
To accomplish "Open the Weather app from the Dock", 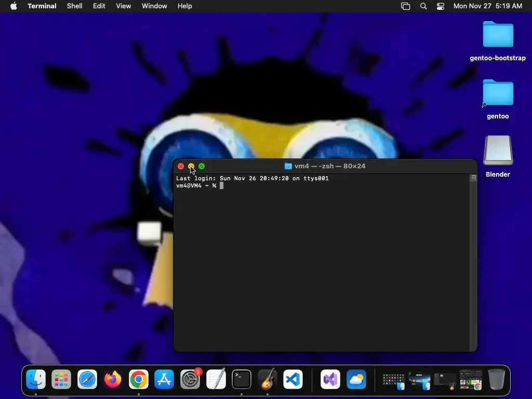I will 356,379.
